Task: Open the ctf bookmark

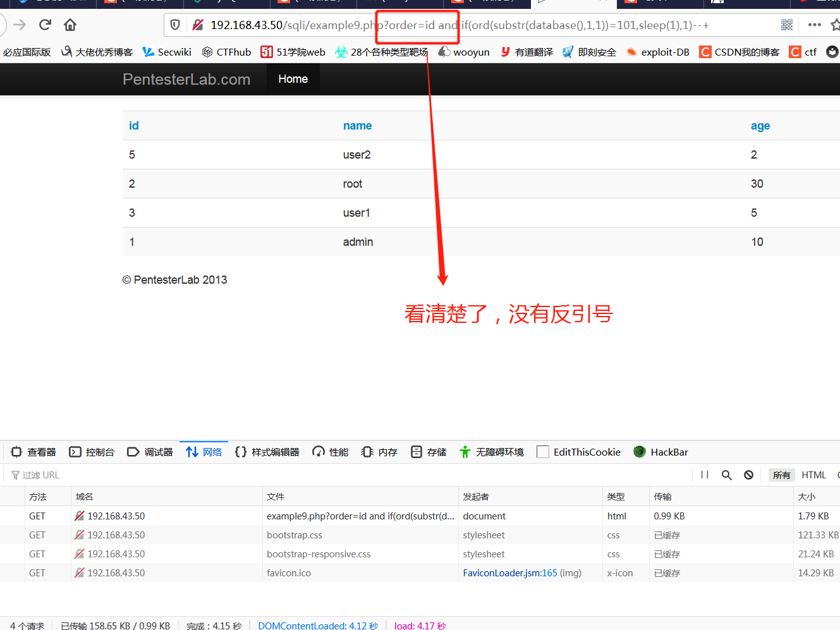Action: point(803,52)
